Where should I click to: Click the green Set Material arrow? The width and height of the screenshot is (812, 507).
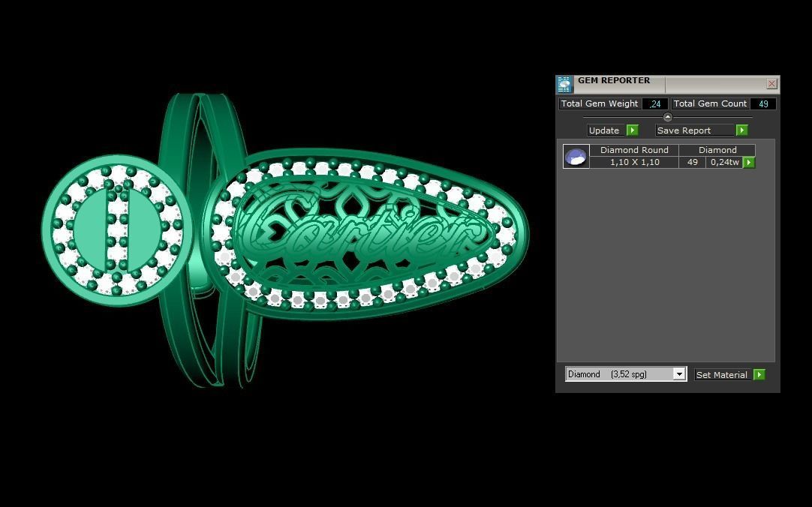coord(759,374)
